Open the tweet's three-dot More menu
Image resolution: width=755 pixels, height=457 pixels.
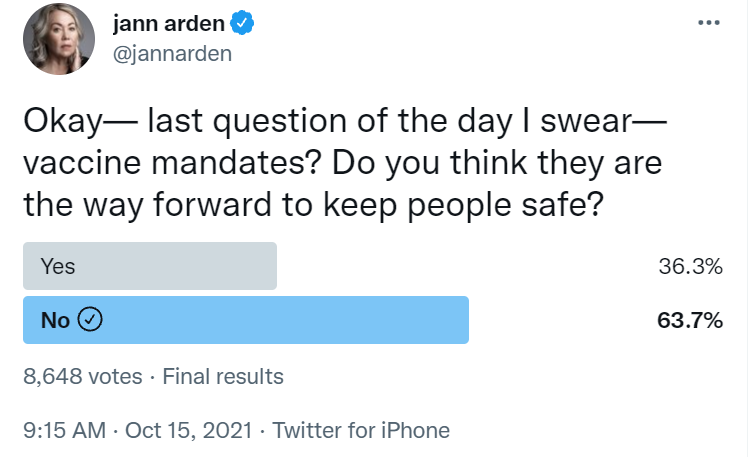click(709, 24)
